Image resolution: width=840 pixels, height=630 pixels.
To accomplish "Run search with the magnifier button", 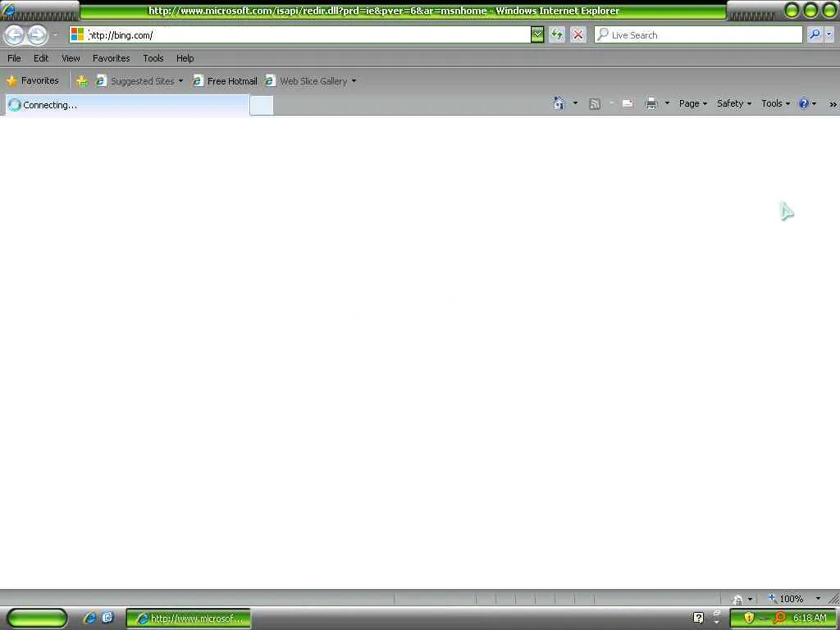I will (x=815, y=34).
